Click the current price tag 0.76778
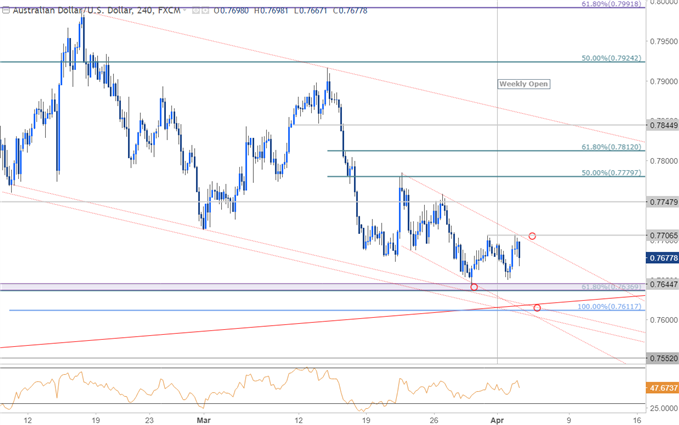Image resolution: width=679 pixels, height=425 pixels. coord(663,258)
